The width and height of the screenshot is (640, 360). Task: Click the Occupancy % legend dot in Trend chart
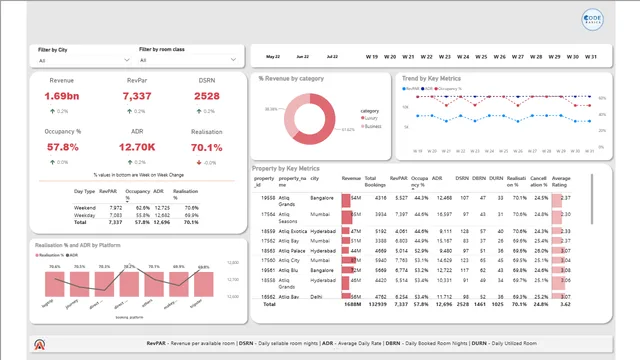coord(436,89)
